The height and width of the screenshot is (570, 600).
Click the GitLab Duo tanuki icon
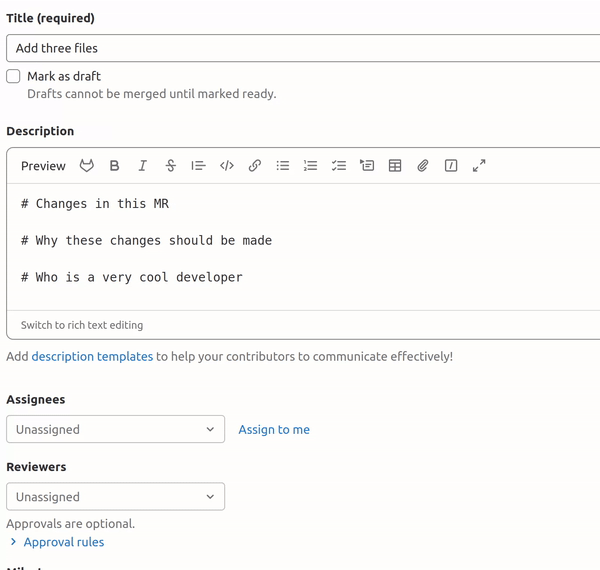[87, 166]
